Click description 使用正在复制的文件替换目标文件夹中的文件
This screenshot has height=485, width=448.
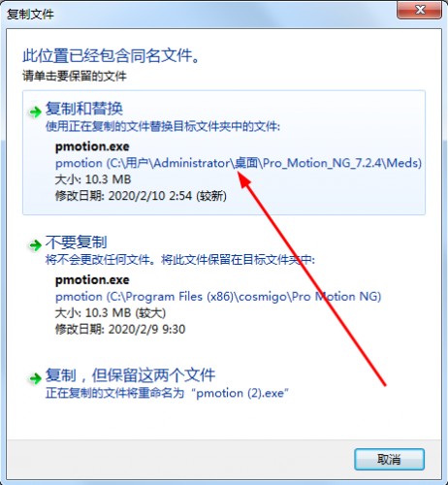click(163, 126)
